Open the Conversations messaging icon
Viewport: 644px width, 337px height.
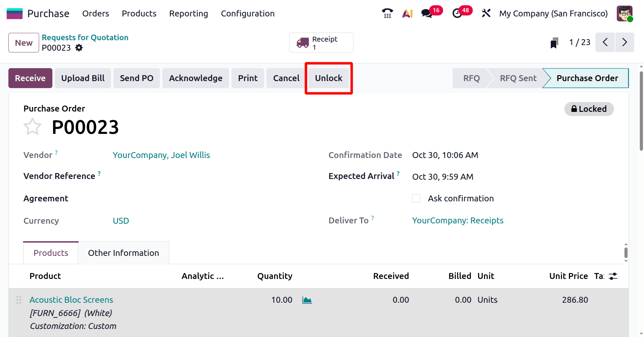pyautogui.click(x=426, y=13)
